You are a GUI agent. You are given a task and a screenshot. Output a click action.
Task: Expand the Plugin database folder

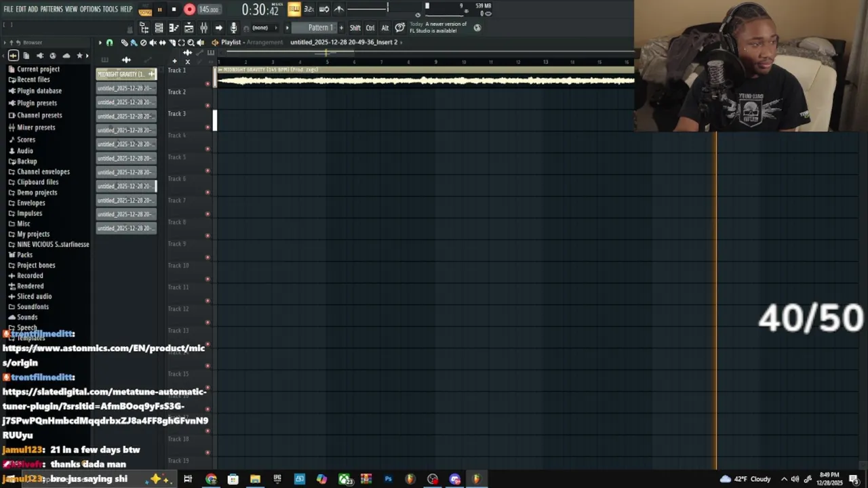(x=35, y=91)
